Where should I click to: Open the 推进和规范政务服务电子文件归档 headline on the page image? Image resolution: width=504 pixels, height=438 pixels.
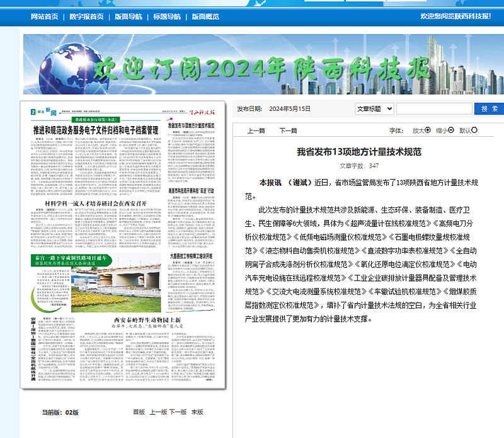96,130
